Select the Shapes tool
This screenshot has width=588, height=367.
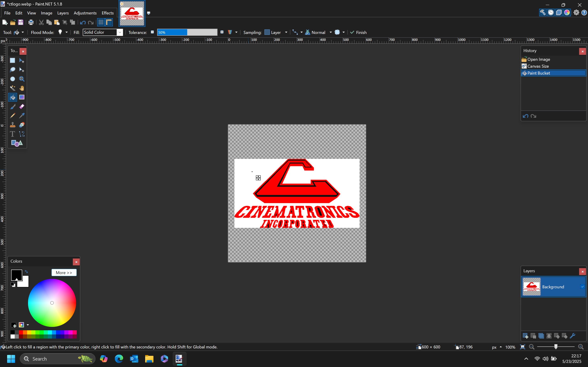coord(17,143)
